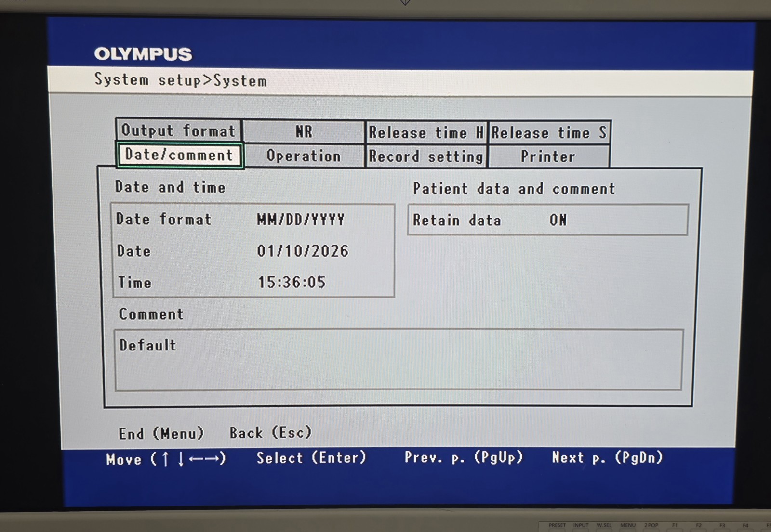
Task: Click the Time label
Action: tap(135, 282)
